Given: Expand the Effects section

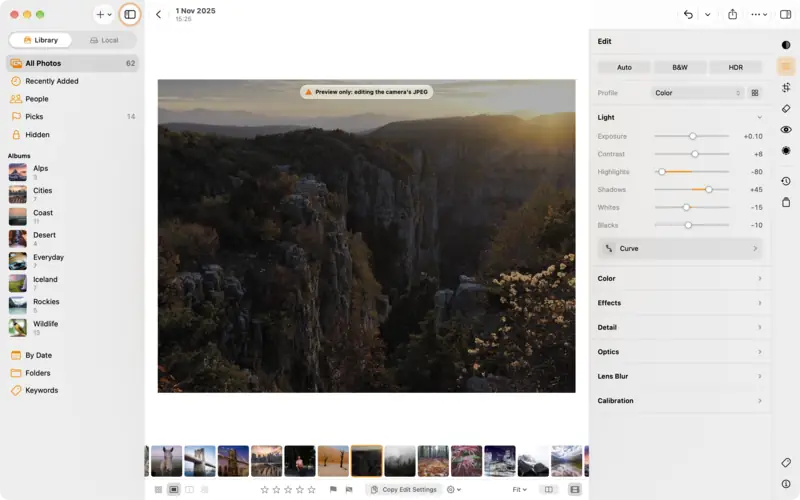Looking at the screenshot, I should tap(680, 303).
